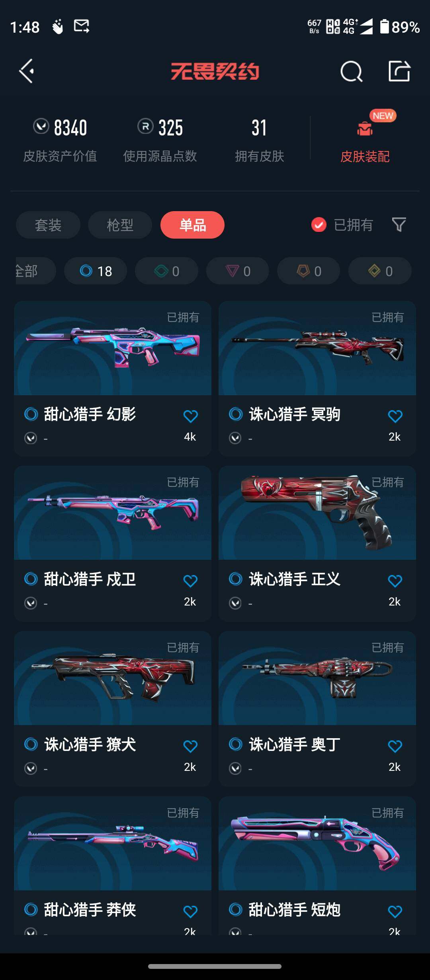Open the 甜心猎手 戍卫 skin thumbnail
This screenshot has height=980, width=430.
(x=113, y=513)
